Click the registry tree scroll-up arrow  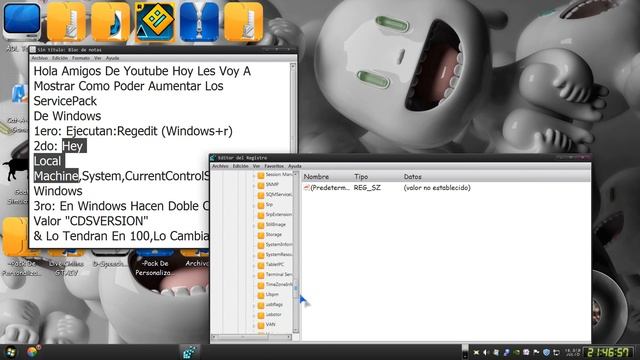(x=296, y=174)
